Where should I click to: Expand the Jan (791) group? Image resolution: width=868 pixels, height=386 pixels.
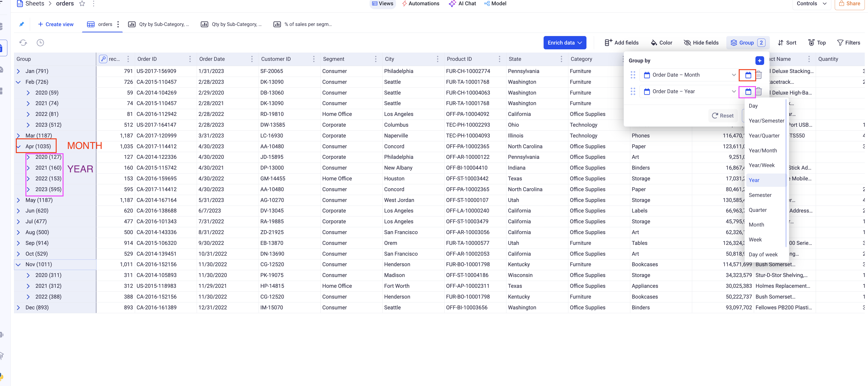click(x=19, y=71)
